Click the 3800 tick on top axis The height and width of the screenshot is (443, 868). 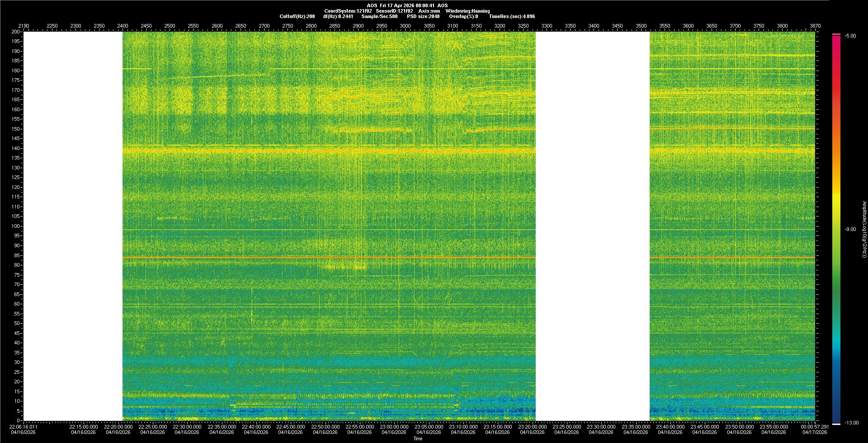[x=782, y=26]
